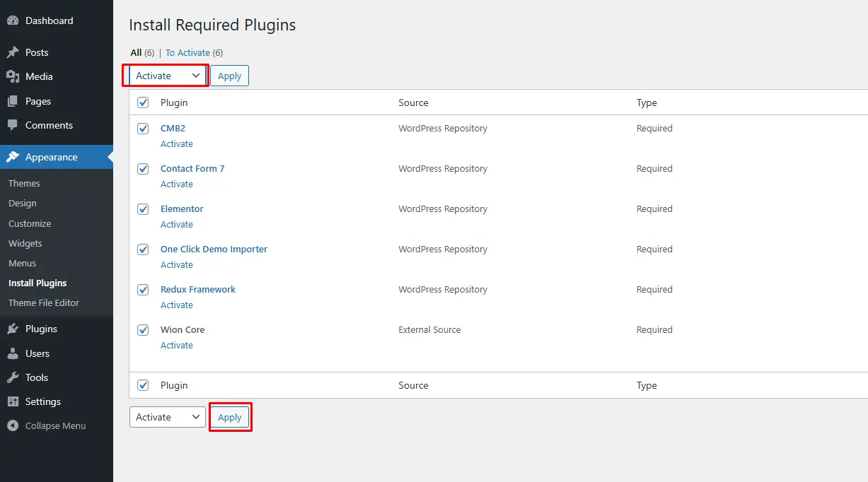Go to Customize submenu item
868x482 pixels.
pos(30,223)
